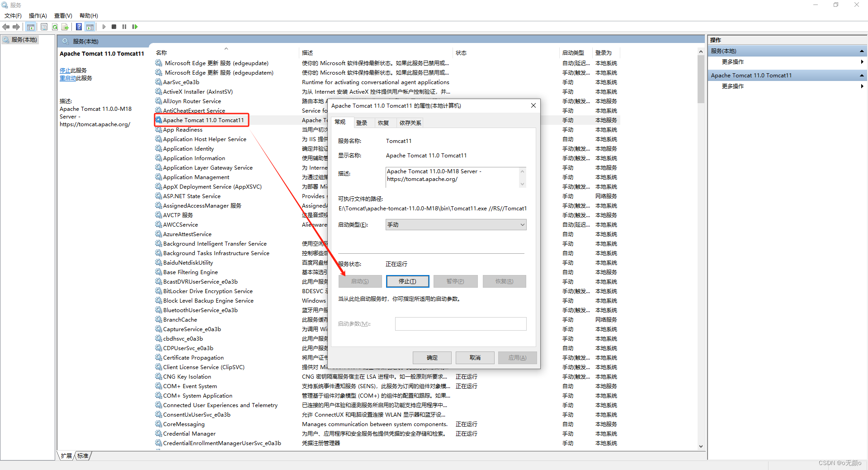This screenshot has width=868, height=470.
Task: Click the 取消 button
Action: [475, 358]
